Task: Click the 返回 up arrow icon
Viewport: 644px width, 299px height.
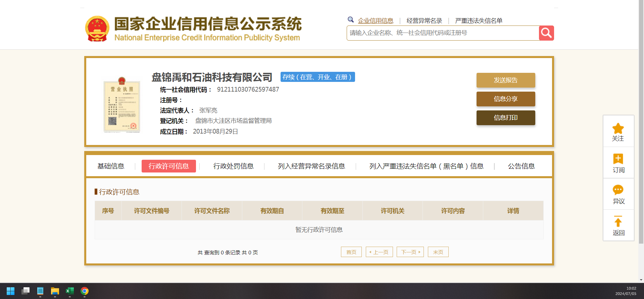Action: click(618, 221)
